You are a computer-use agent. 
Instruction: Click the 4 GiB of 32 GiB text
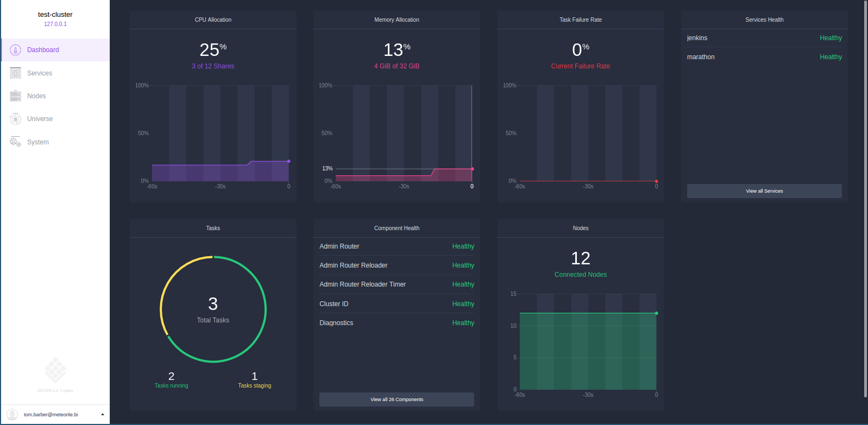pyautogui.click(x=397, y=66)
